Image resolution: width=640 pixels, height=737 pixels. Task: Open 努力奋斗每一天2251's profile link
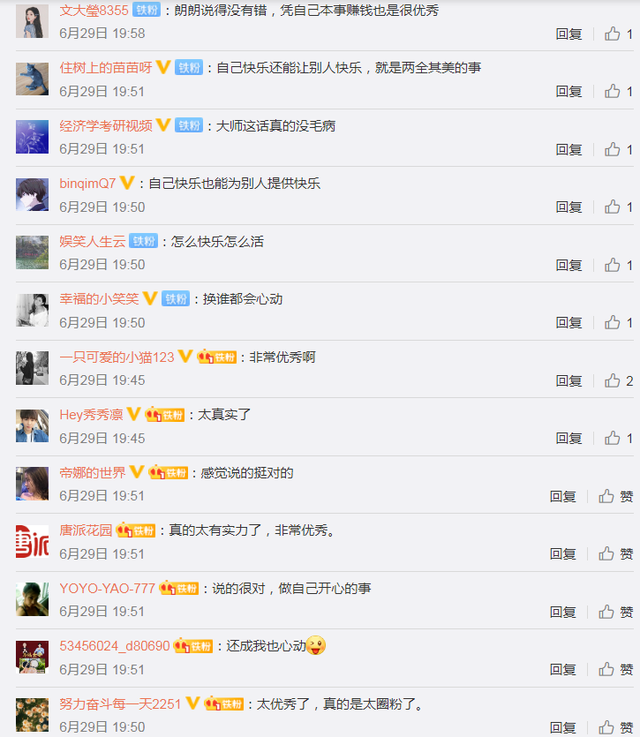click(120, 704)
